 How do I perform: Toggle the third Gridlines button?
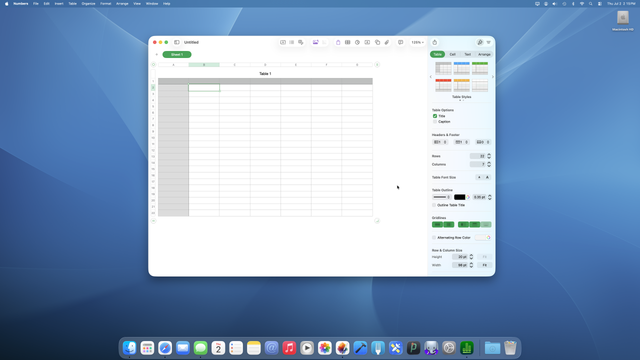coord(463,224)
